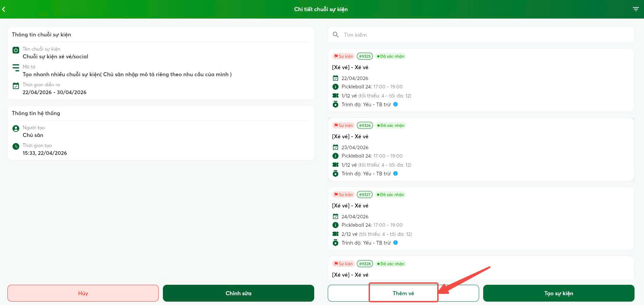The width and height of the screenshot is (644, 305).
Task: Click the Thời gian tạo clock icon
Action: (x=16, y=146)
